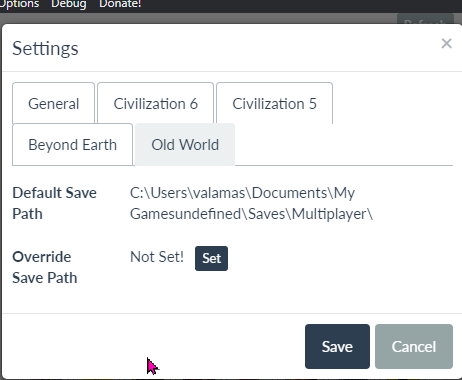Switch to the General tab
The image size is (462, 380).
click(54, 104)
